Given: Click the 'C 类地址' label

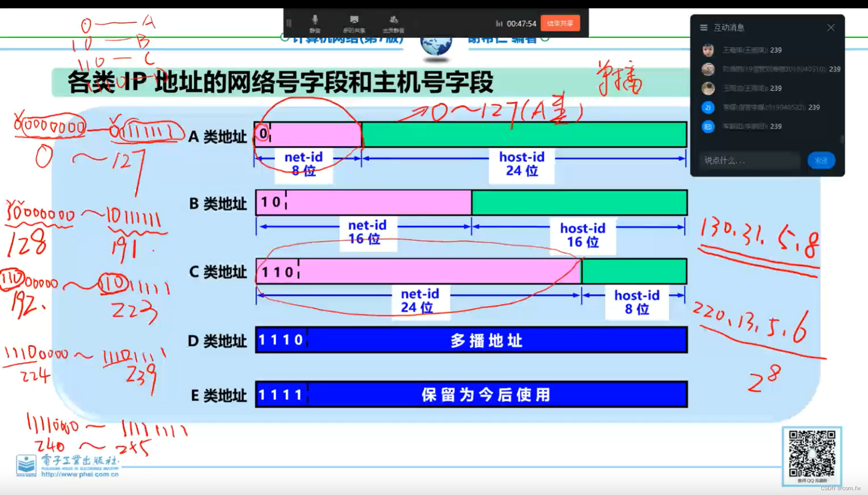Looking at the screenshot, I should tap(217, 272).
